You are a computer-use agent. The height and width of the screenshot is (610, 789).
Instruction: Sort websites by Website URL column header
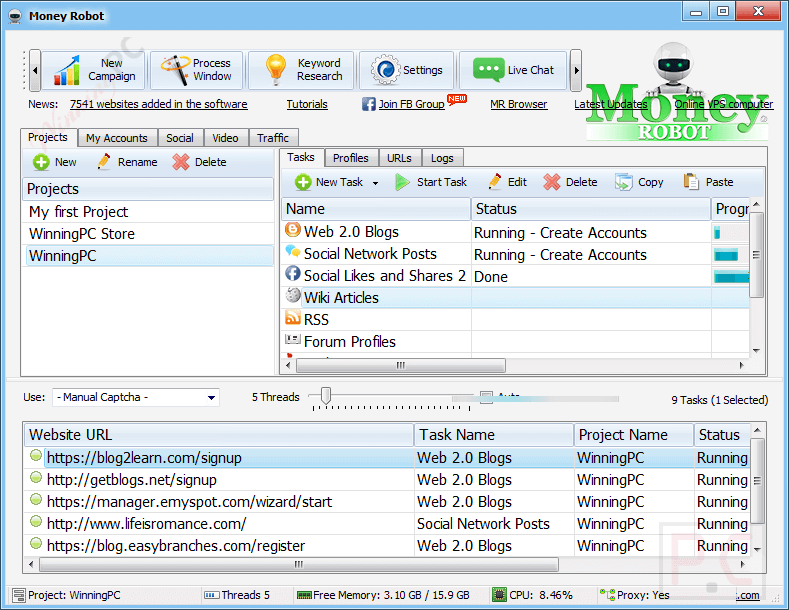219,435
